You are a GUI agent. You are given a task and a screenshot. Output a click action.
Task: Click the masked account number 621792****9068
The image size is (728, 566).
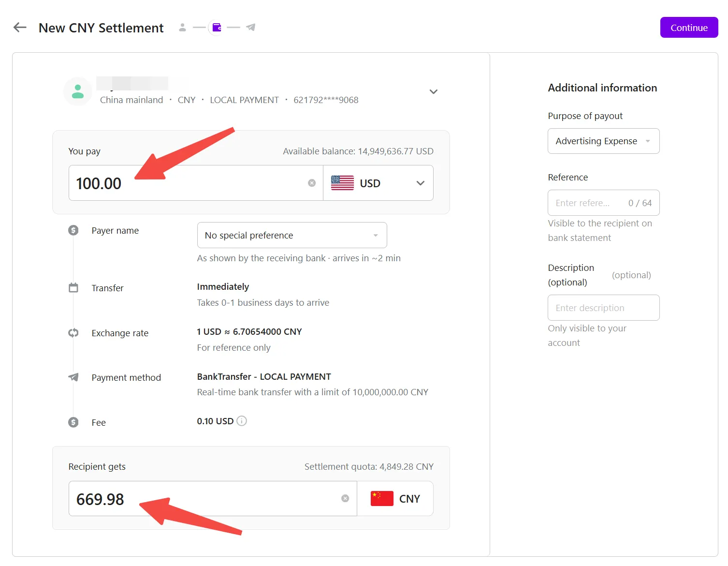pyautogui.click(x=326, y=100)
